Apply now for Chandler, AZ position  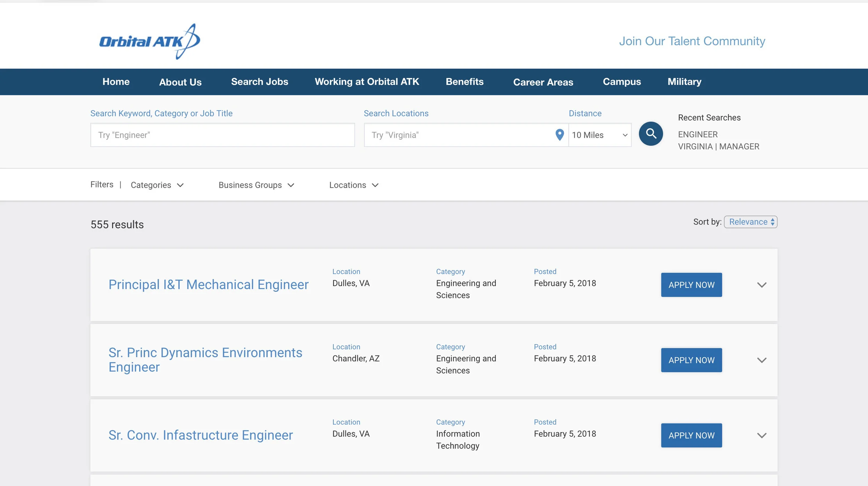(x=691, y=360)
